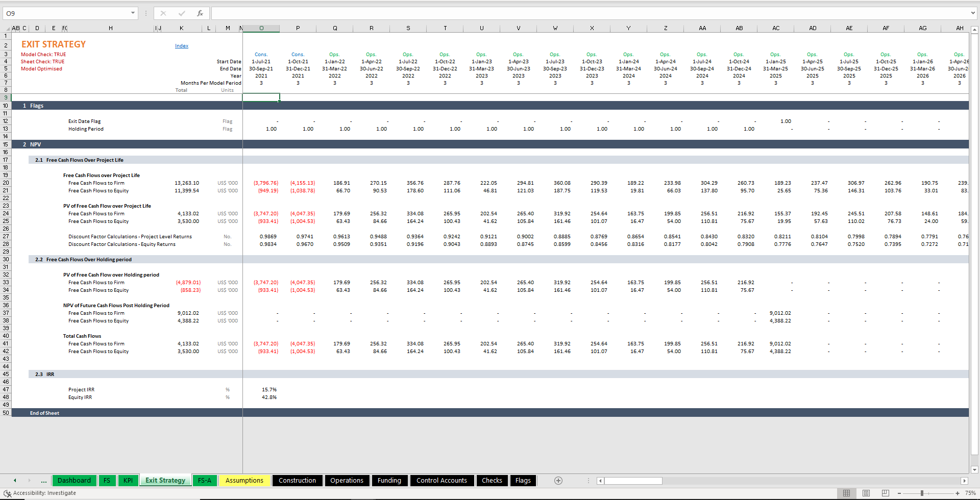Screen dimensions: 980x500
Task: Click the Enter checkmark icon in formula bar
Action: (182, 13)
